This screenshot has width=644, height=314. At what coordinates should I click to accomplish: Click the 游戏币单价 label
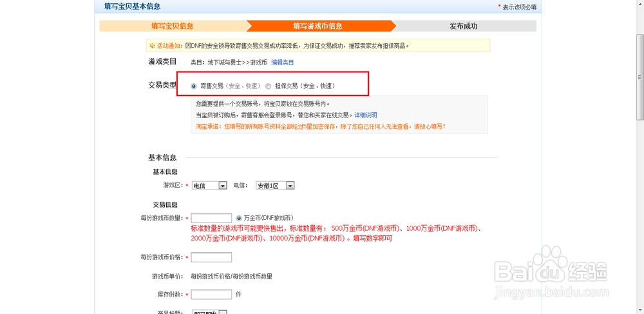(x=166, y=276)
